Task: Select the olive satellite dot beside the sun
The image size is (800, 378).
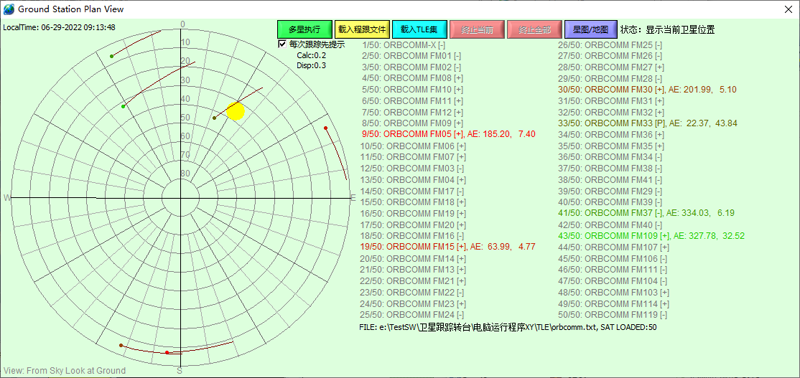Action: 214,118
